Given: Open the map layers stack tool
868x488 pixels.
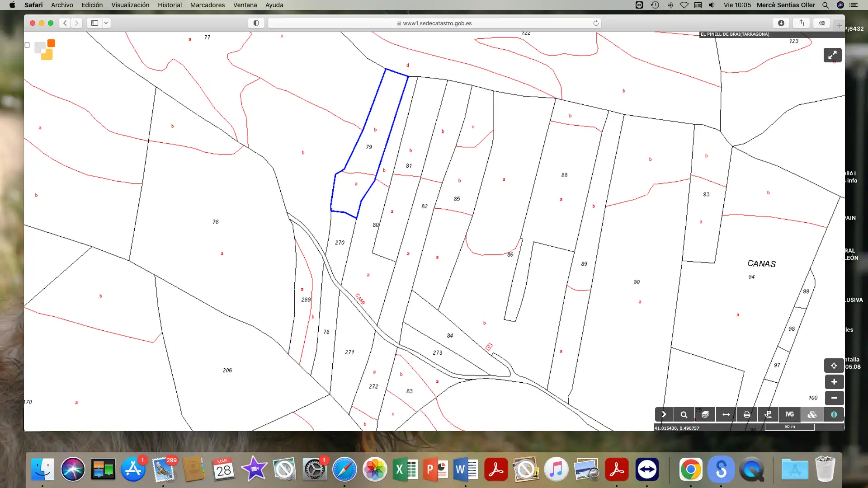Looking at the screenshot, I should pos(705,414).
